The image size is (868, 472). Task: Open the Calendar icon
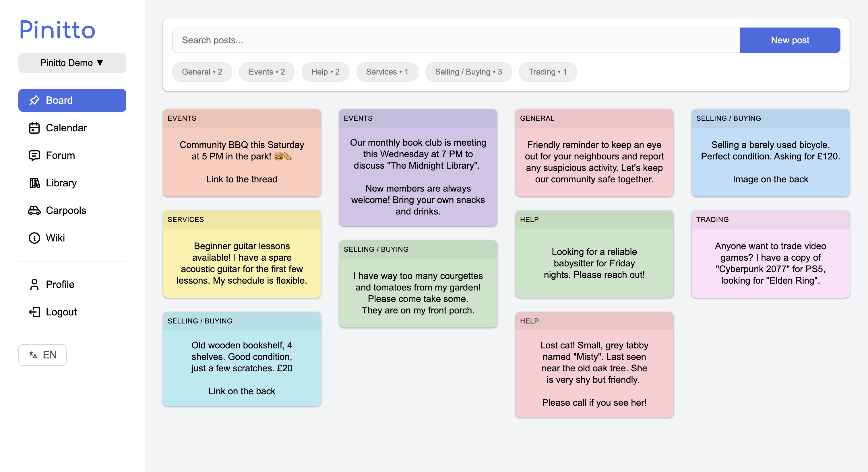point(34,128)
